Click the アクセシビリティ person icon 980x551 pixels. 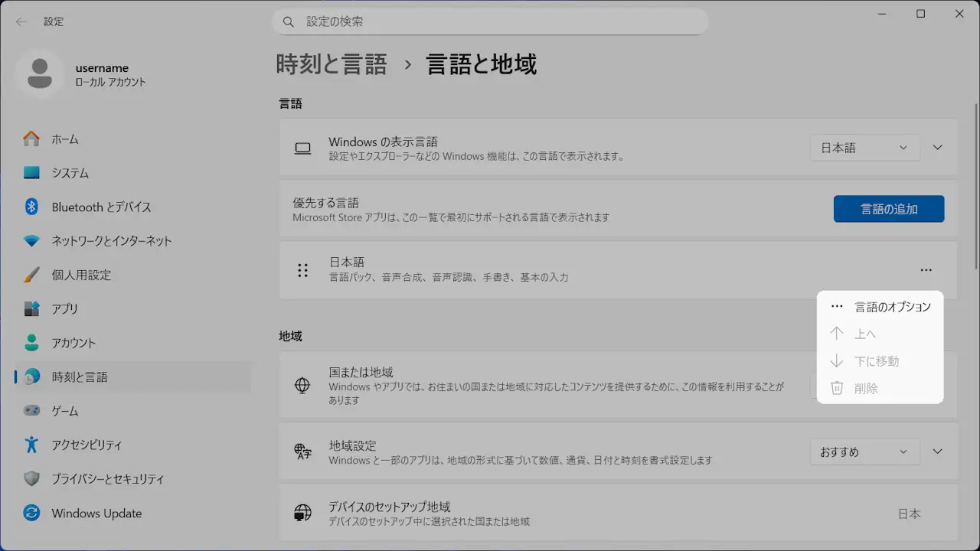(x=31, y=445)
